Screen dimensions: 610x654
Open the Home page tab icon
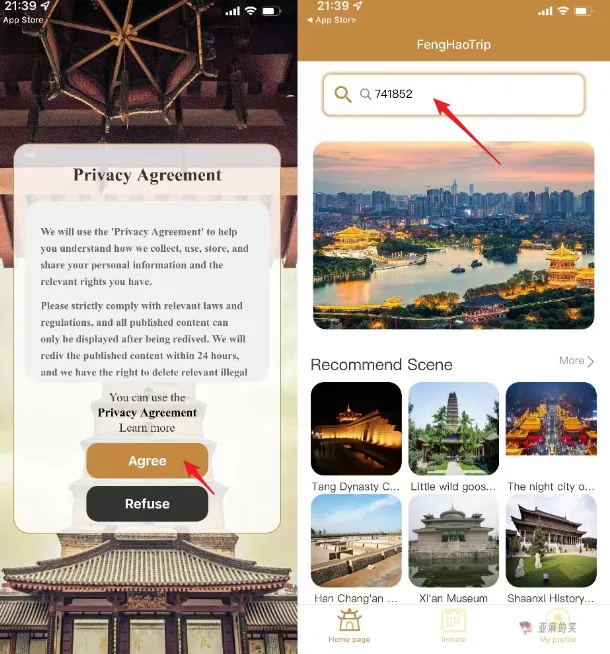click(x=349, y=620)
